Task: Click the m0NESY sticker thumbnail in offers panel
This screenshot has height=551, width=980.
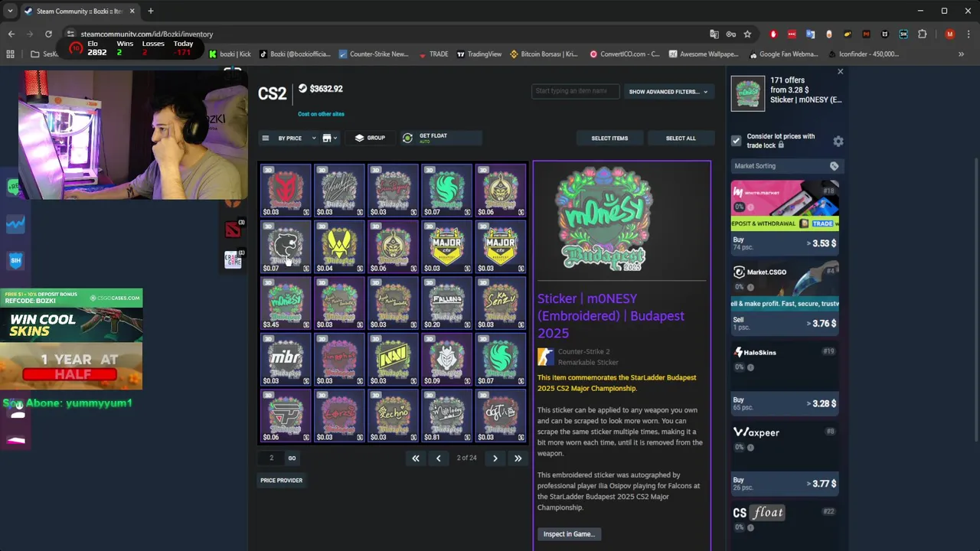Action: [x=747, y=93]
